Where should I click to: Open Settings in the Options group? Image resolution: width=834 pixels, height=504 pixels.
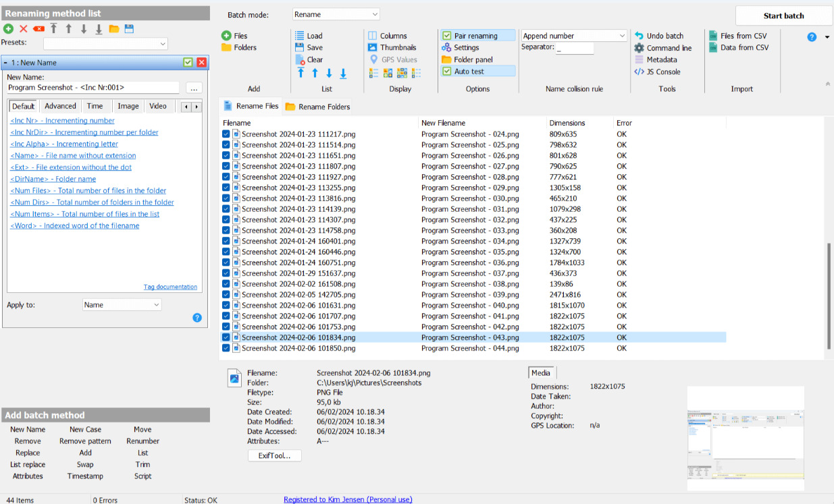pyautogui.click(x=460, y=47)
